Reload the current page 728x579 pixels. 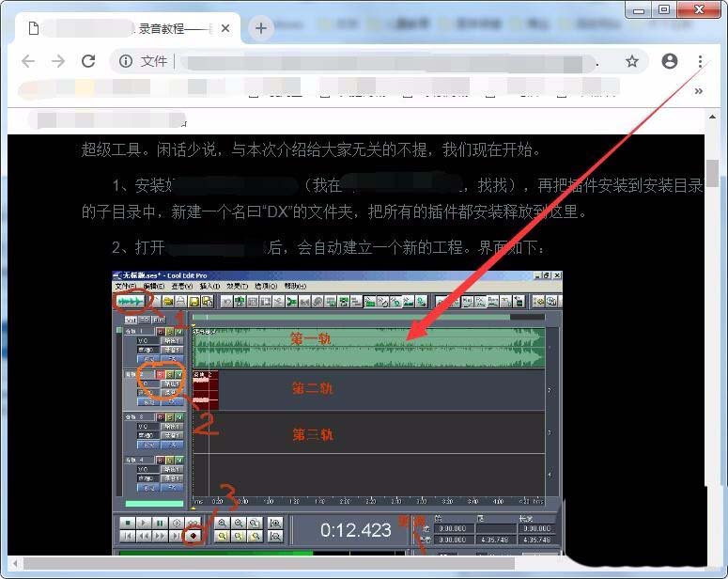[88, 61]
